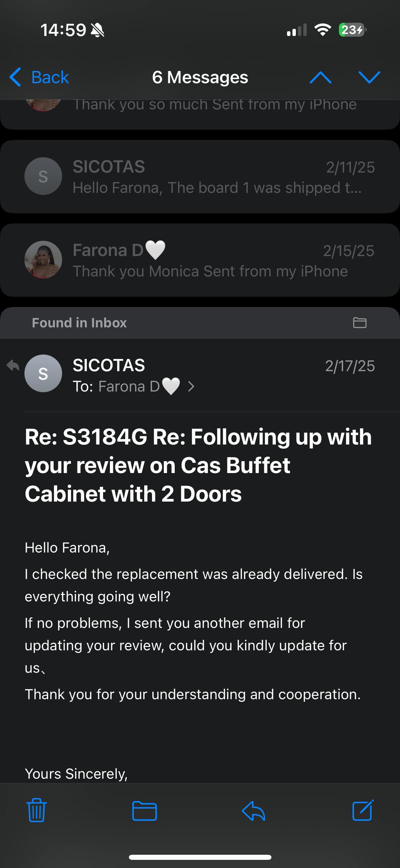Tap the trash icon to delete message
The width and height of the screenshot is (400, 868).
click(36, 810)
